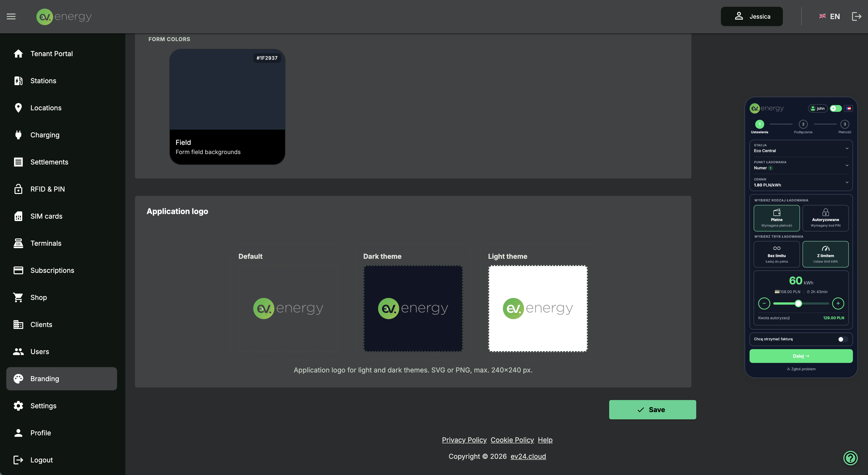This screenshot has width=868, height=475.
Task: Click the Shop cart icon
Action: [18, 297]
